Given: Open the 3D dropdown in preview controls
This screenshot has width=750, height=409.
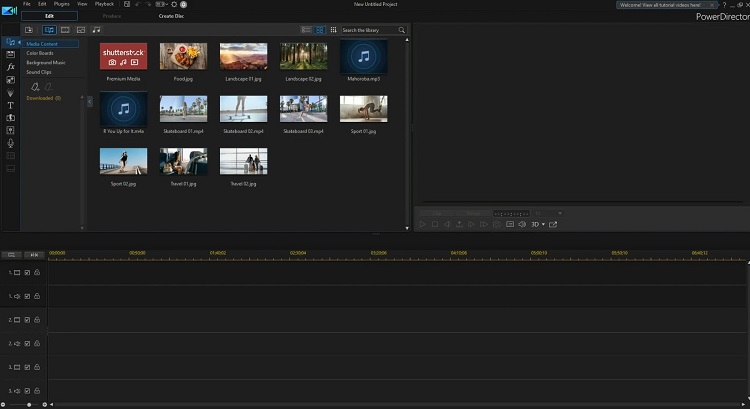Looking at the screenshot, I should (x=540, y=224).
